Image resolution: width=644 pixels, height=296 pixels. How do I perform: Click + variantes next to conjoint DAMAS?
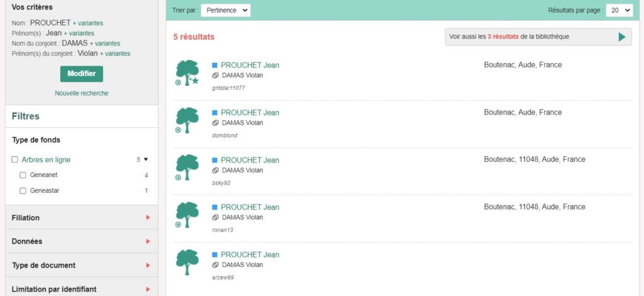point(105,43)
